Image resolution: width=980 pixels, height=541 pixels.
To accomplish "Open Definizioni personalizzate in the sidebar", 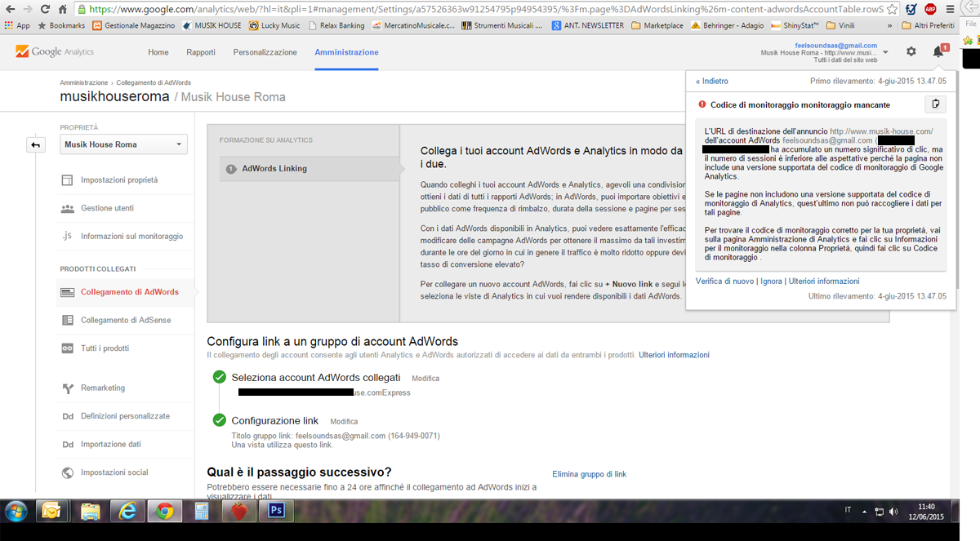I will point(126,416).
